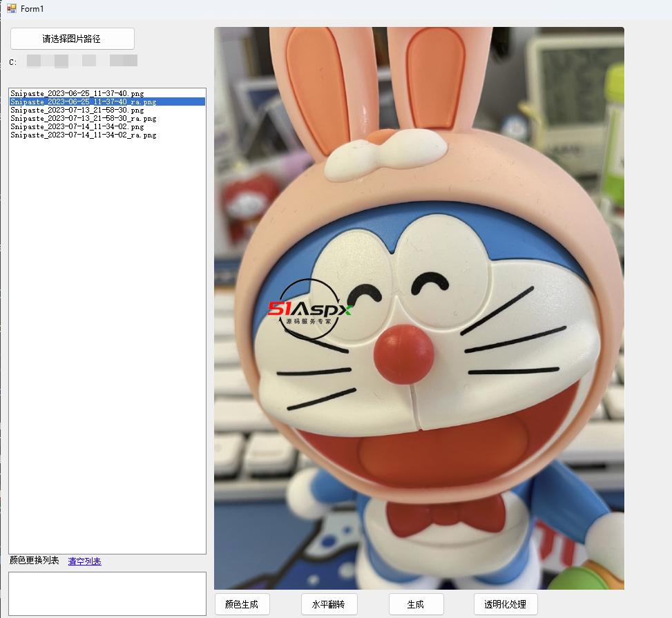Select Snipaste_2023-07-14_11-34-02.png list item
This screenshot has width=672, height=618.
pyautogui.click(x=107, y=126)
